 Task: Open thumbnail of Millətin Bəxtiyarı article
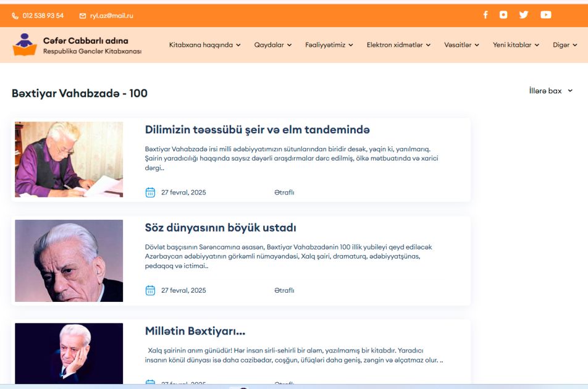coord(69,353)
